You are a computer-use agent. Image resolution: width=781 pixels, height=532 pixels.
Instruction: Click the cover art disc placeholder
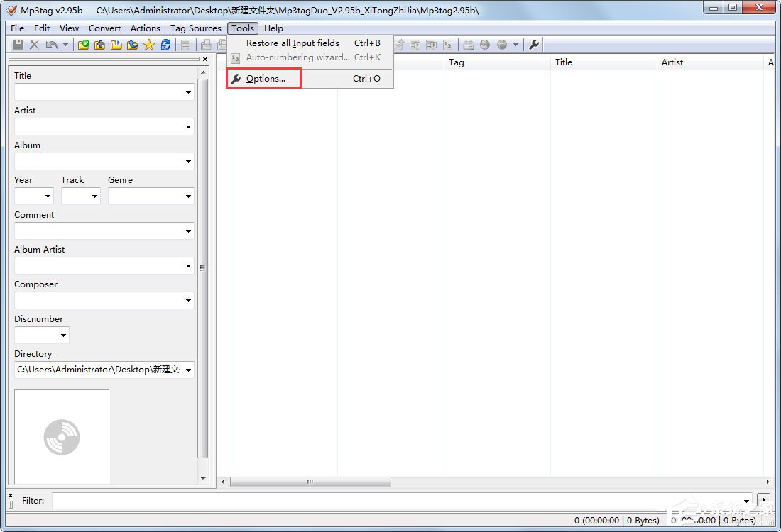pos(62,437)
